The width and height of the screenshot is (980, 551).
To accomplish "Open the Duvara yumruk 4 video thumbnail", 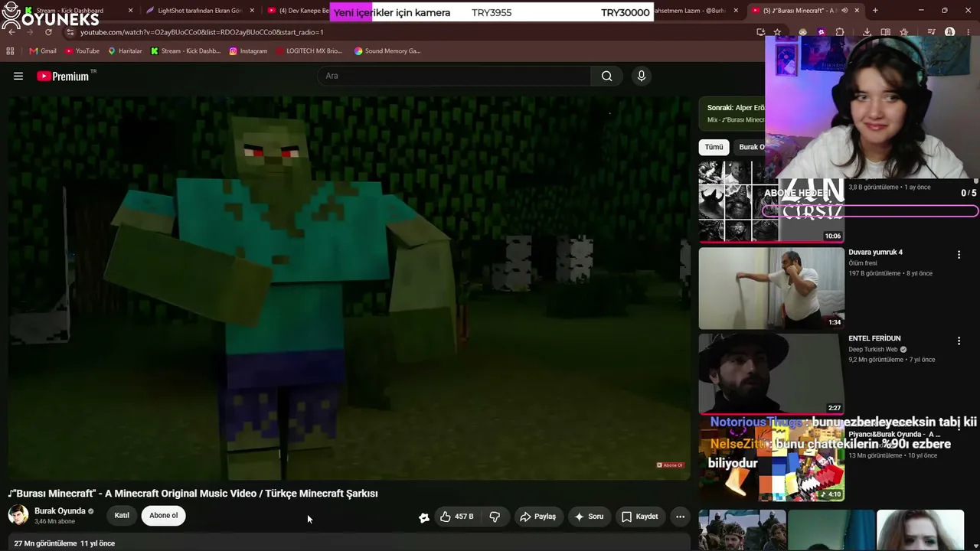I will (772, 288).
